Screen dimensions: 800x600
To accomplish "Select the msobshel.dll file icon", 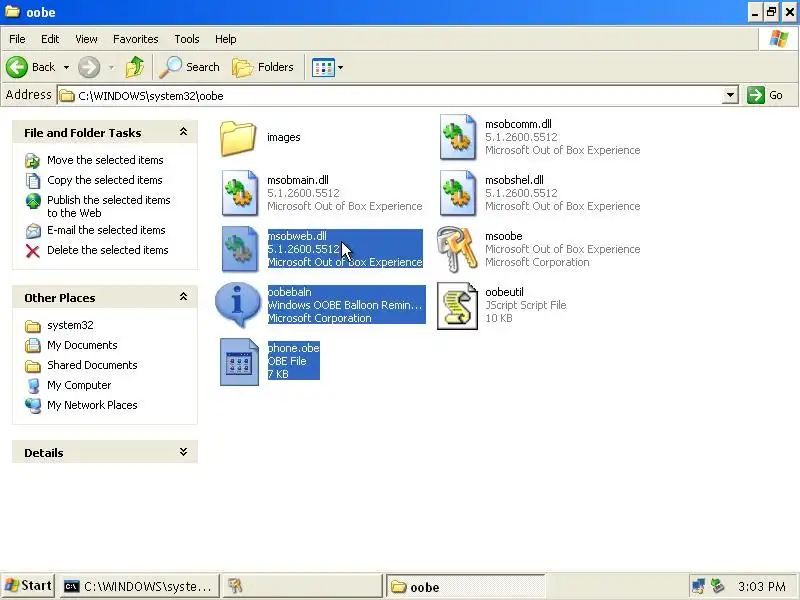I will [458, 193].
